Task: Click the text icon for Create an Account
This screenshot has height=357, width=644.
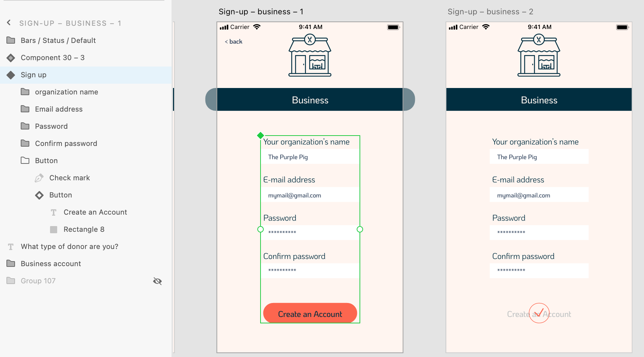Action: 54,212
